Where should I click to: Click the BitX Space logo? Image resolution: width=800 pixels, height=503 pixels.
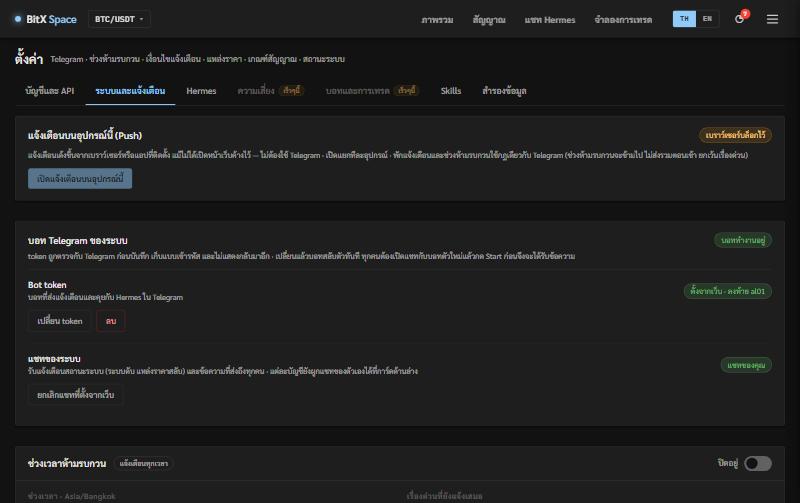point(45,19)
